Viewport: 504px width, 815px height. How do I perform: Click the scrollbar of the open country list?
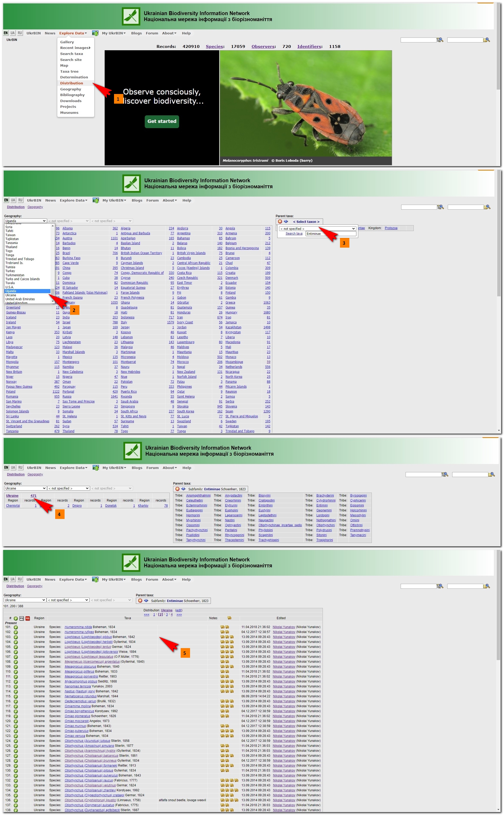coord(52,263)
